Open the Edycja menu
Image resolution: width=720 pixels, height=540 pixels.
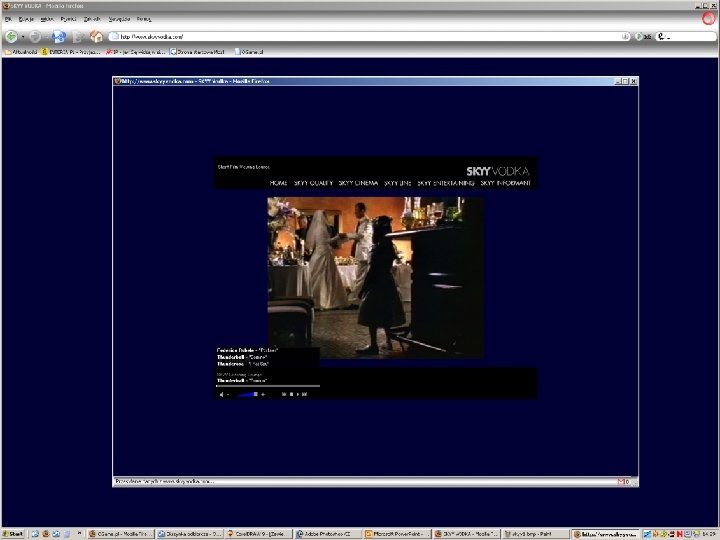pos(26,19)
